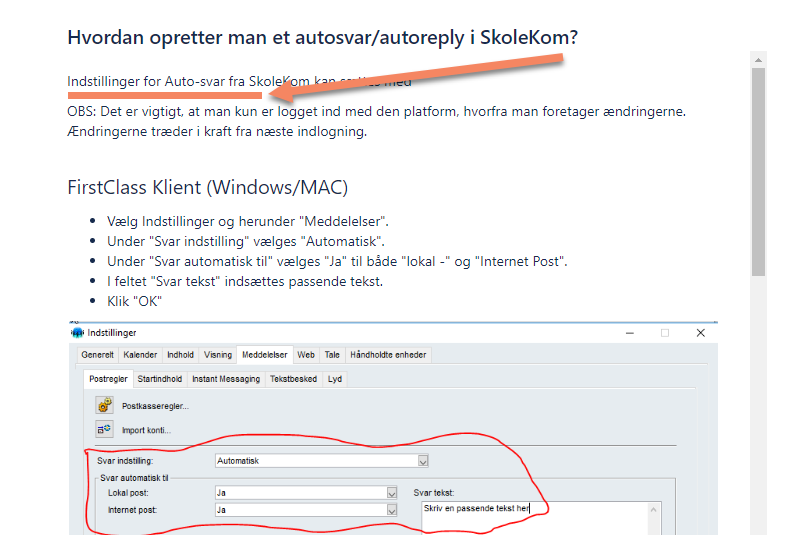The width and height of the screenshot is (806, 535).
Task: Switch to the Tale tab
Action: [x=332, y=355]
